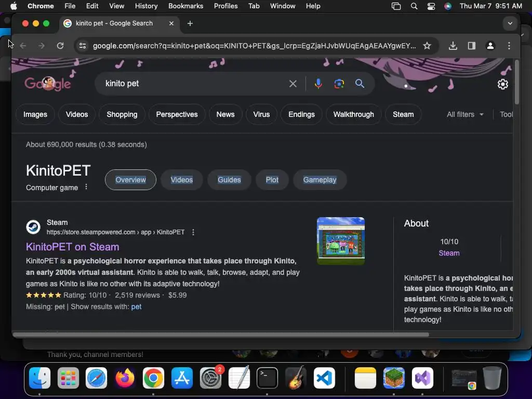Click the Steam link under 10/10 rating

click(449, 253)
